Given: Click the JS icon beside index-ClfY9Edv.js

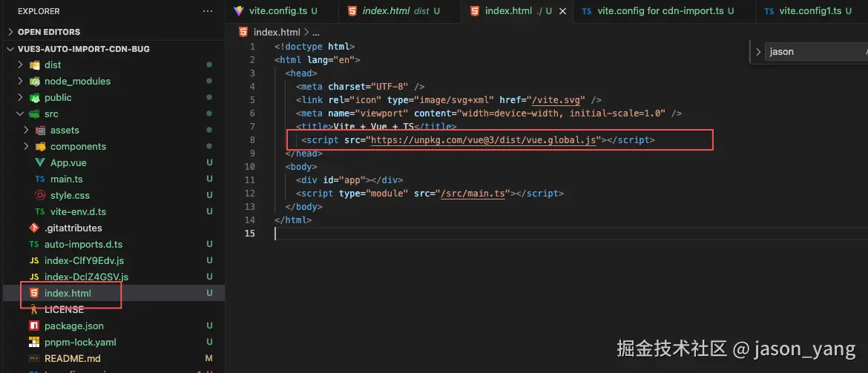Looking at the screenshot, I should click(x=34, y=261).
